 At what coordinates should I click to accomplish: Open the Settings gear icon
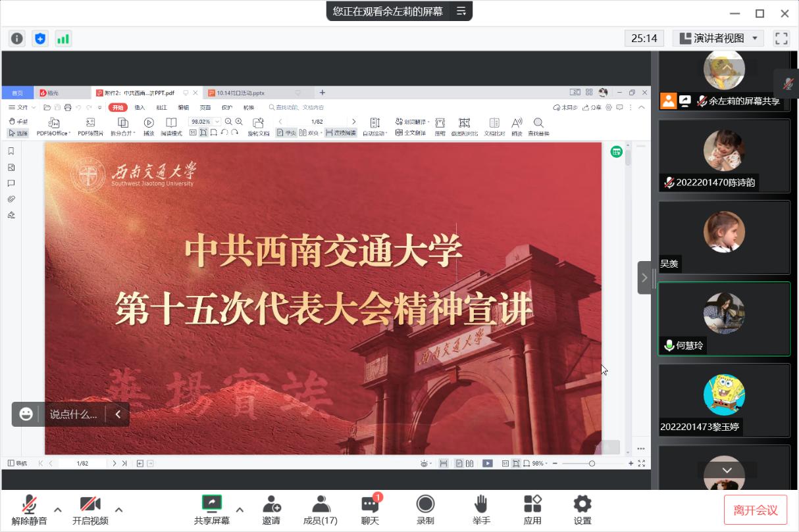[582, 510]
